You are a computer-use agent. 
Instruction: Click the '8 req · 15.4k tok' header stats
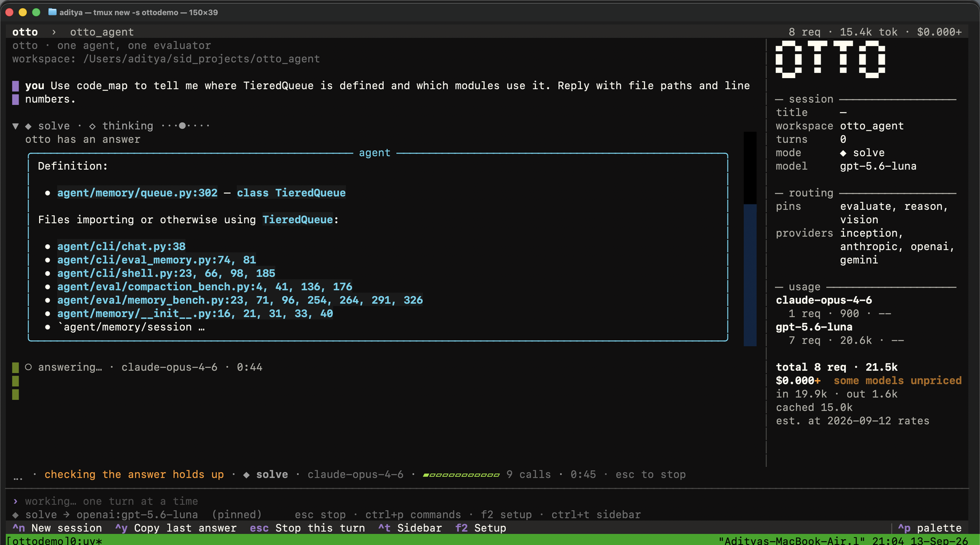tap(843, 32)
